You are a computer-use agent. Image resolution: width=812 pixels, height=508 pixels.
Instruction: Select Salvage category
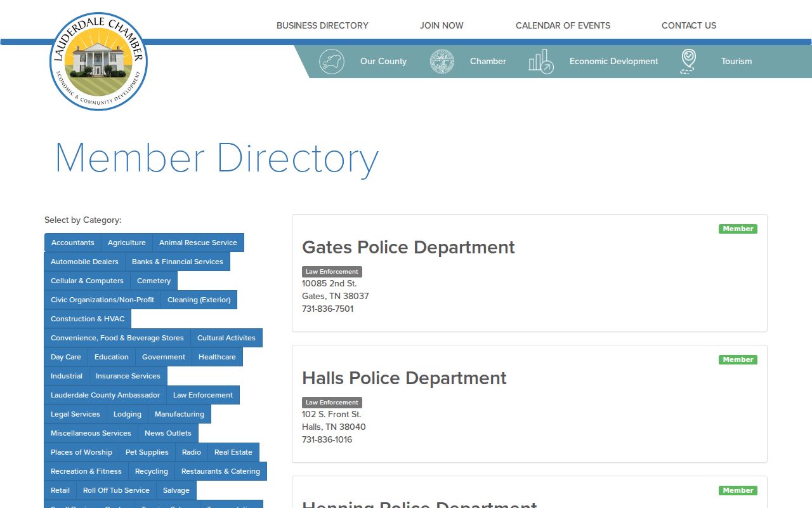[176, 490]
